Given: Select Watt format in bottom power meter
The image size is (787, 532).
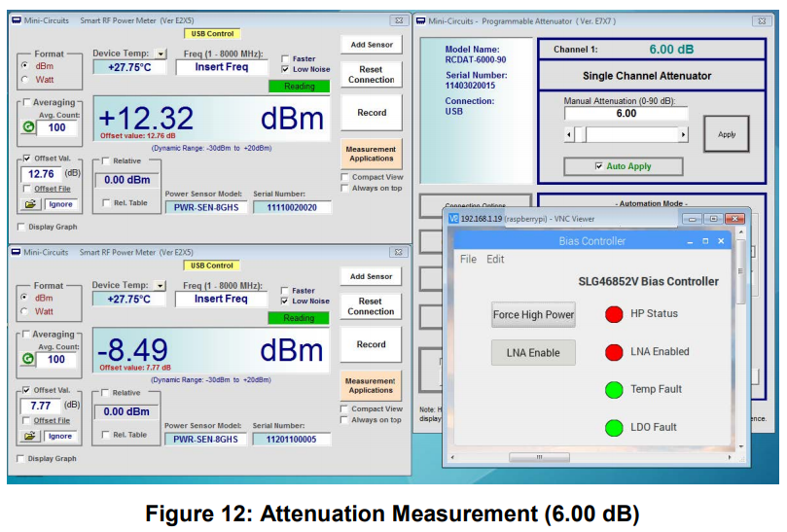Looking at the screenshot, I should tap(24, 311).
